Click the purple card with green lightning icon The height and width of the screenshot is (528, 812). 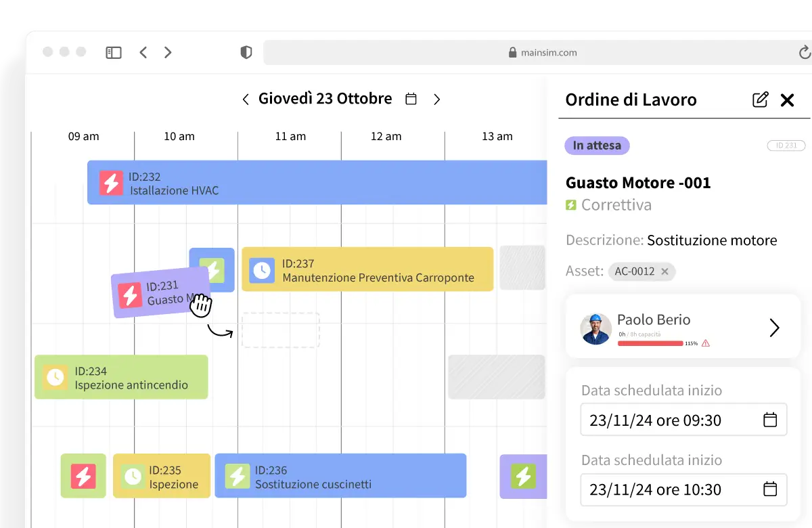click(523, 476)
